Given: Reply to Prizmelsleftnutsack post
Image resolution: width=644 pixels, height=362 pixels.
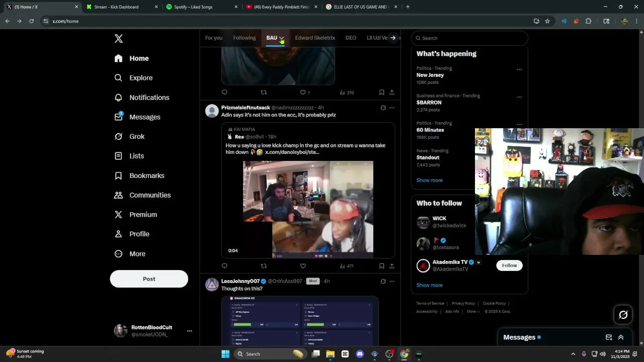Looking at the screenshot, I should [224, 266].
